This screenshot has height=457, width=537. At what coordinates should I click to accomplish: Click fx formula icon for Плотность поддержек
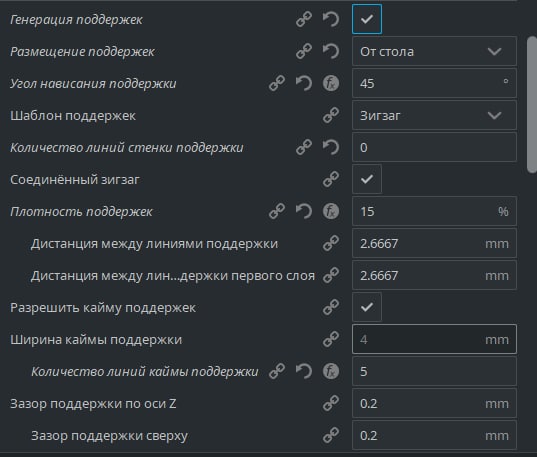(331, 211)
